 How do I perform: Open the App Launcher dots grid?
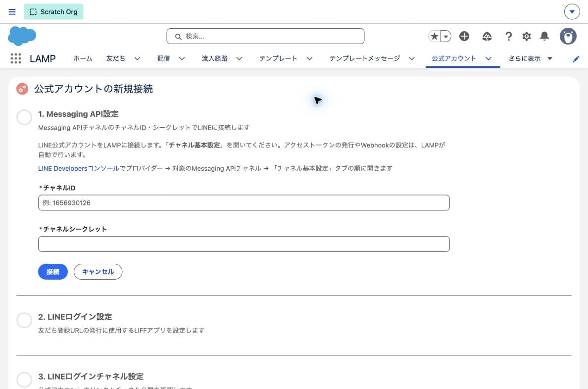(x=16, y=58)
